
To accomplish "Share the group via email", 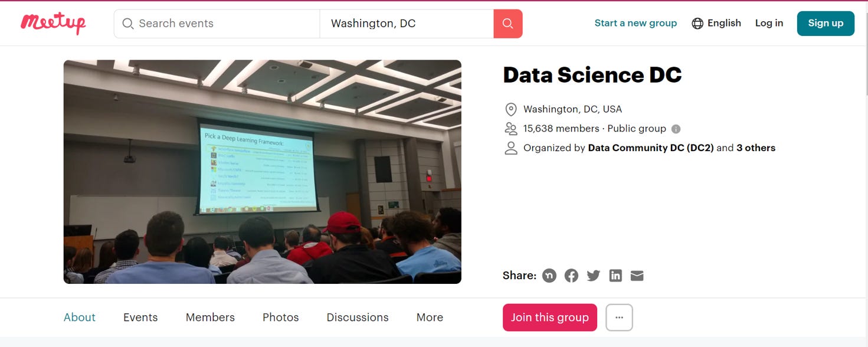I will pyautogui.click(x=637, y=275).
